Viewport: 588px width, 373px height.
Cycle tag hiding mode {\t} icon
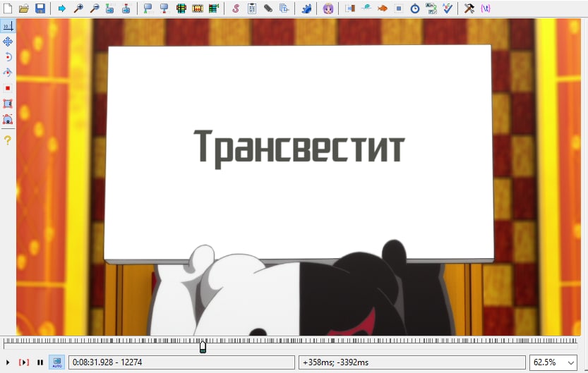[485, 8]
